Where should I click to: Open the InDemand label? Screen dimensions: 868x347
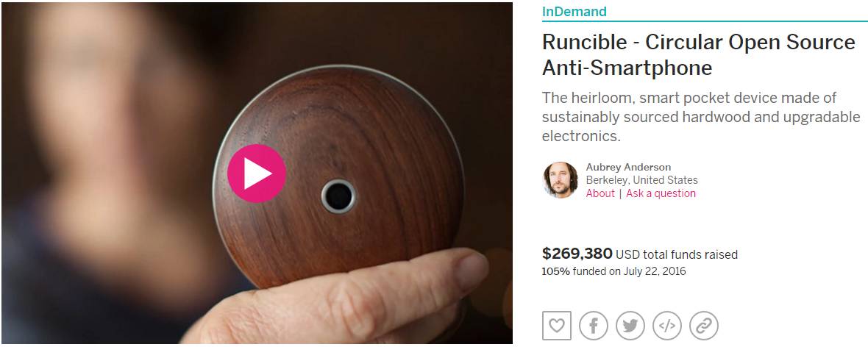tap(574, 11)
